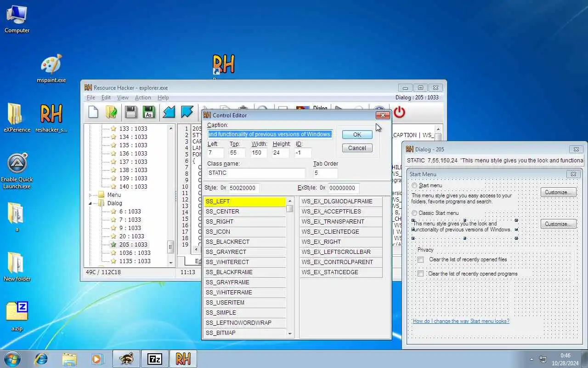This screenshot has width=588, height=368.
Task: Cancel the Control Editor dialog
Action: pyautogui.click(x=357, y=148)
